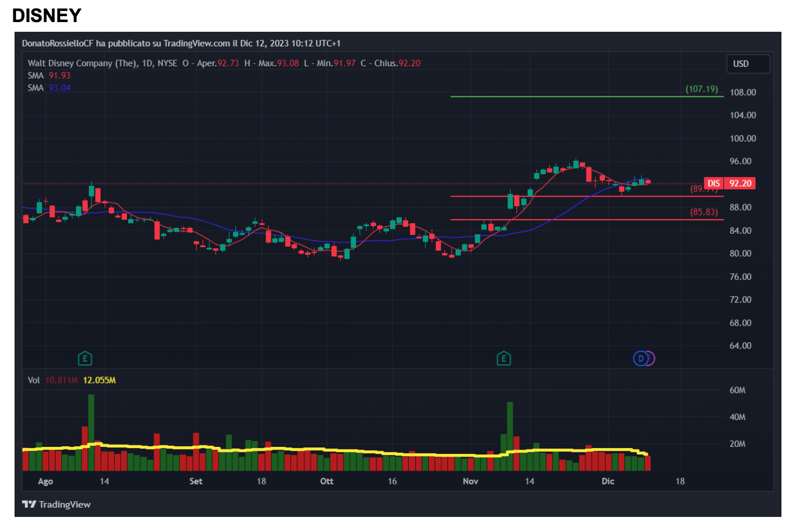Click the tallest green volume bar in August
Viewport: 796px width, 532px height.
(91, 432)
